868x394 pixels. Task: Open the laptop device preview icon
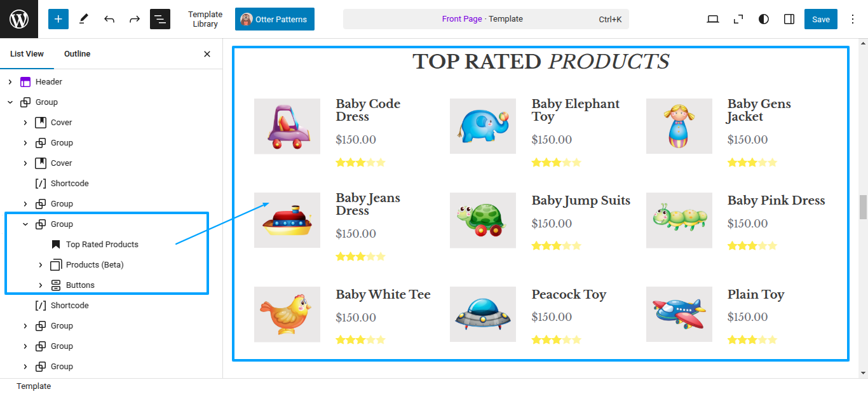tap(713, 19)
